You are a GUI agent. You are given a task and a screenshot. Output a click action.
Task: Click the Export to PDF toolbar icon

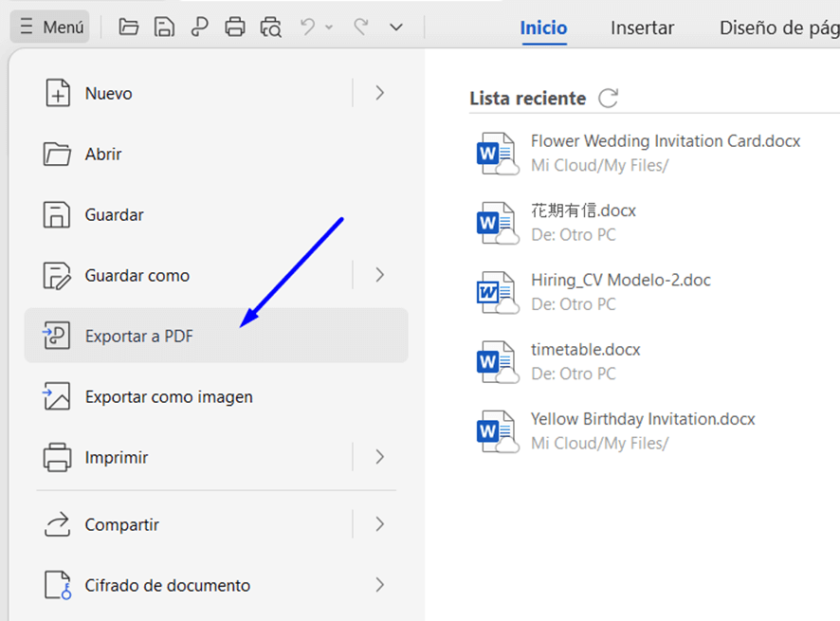[199, 27]
